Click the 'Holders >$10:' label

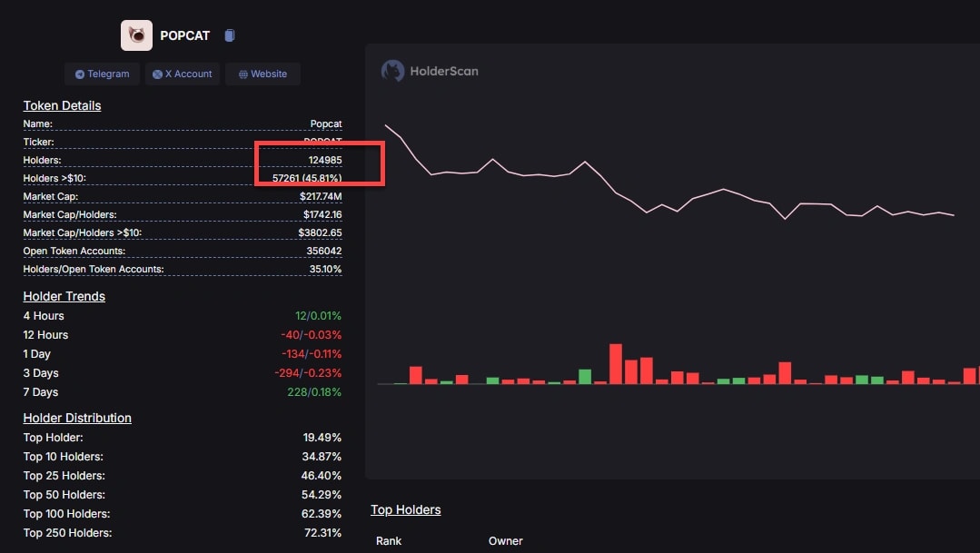(x=54, y=178)
